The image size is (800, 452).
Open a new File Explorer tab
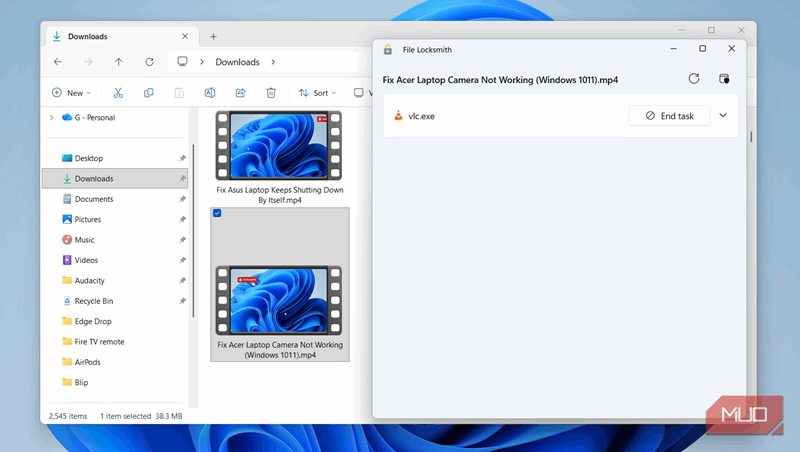point(213,37)
